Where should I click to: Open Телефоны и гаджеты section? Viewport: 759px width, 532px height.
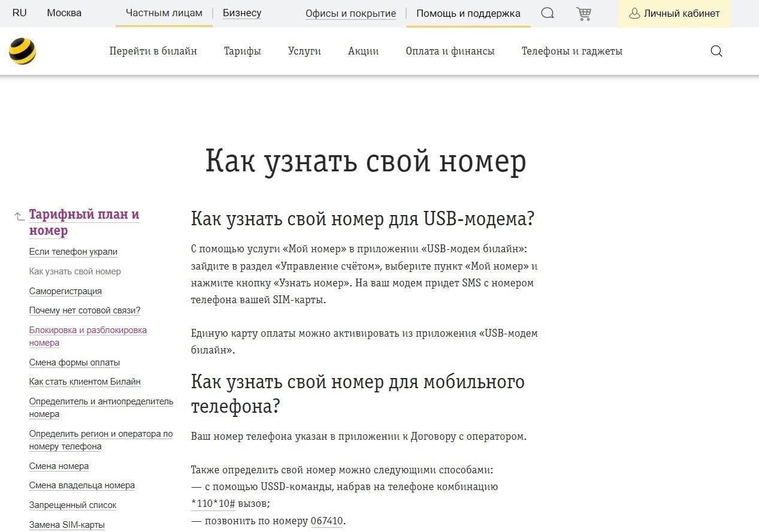point(571,52)
